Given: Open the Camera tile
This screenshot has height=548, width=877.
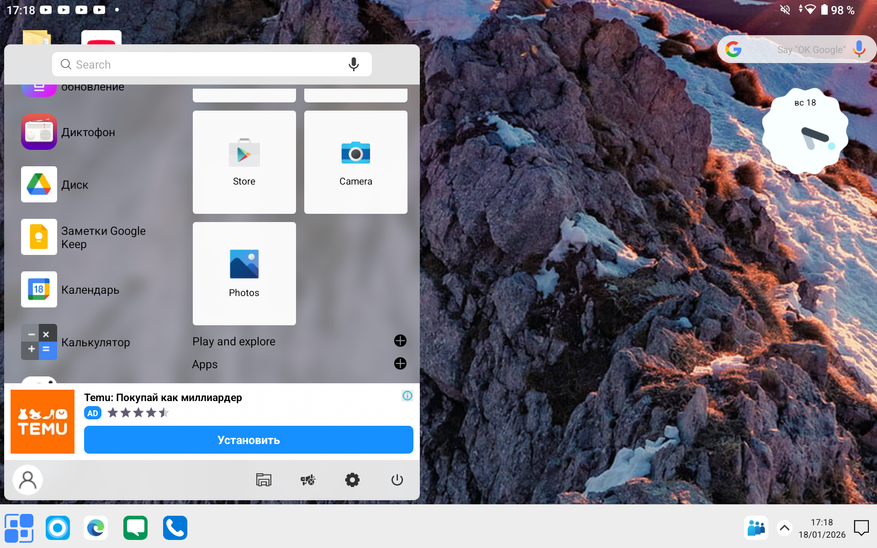Looking at the screenshot, I should (356, 162).
